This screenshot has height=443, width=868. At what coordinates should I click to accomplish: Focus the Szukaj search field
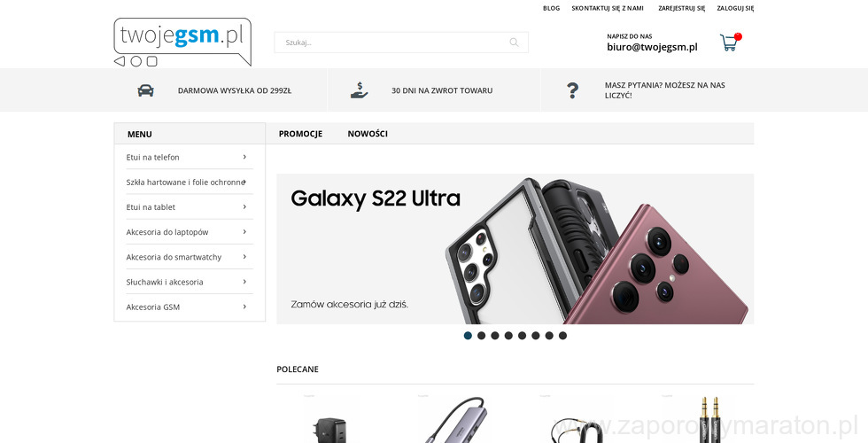(401, 43)
